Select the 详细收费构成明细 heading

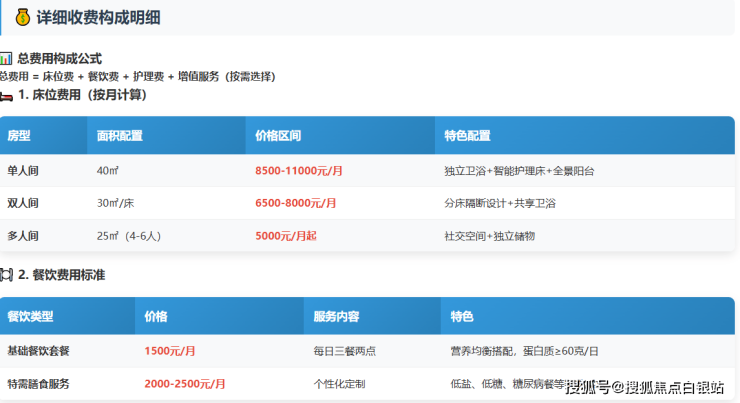[x=98, y=17]
